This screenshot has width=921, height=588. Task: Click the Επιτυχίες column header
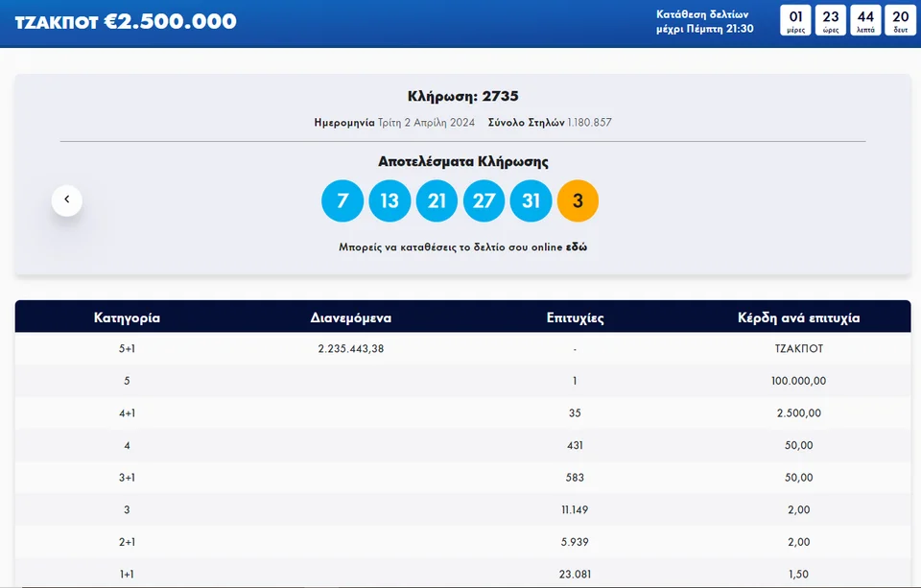(575, 318)
